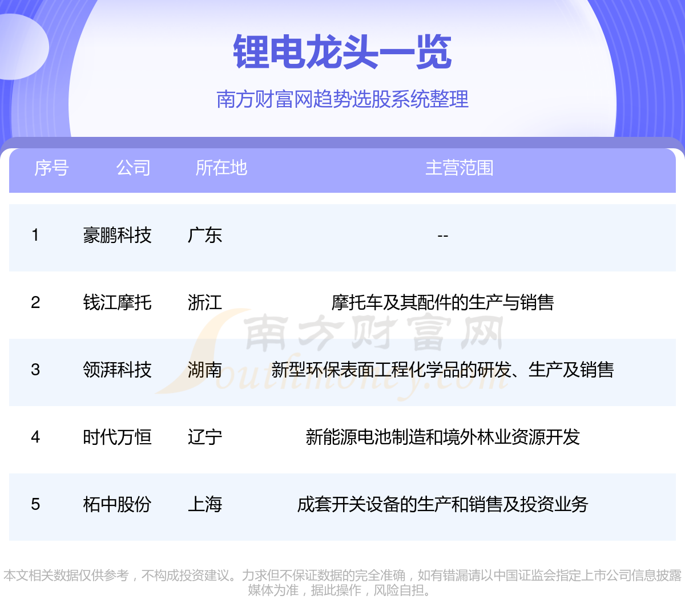Click subtitle 南方财富网趋势选股系统整理

coord(342,99)
